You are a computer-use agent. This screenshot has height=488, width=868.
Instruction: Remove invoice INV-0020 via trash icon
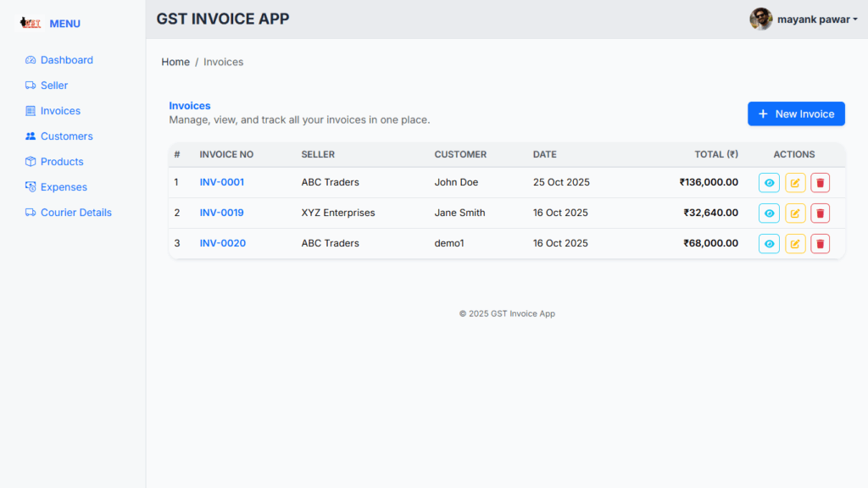click(820, 244)
